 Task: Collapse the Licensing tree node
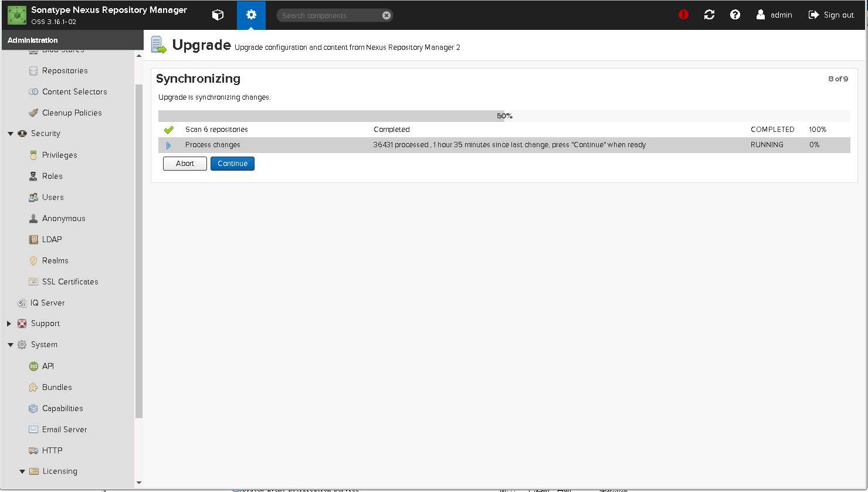pyautogui.click(x=22, y=471)
